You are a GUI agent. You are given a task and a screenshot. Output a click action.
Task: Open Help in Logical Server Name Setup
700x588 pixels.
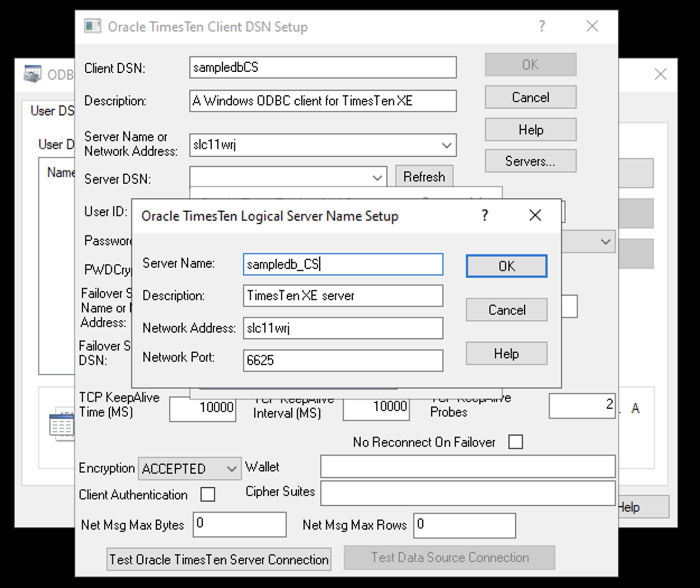[506, 353]
